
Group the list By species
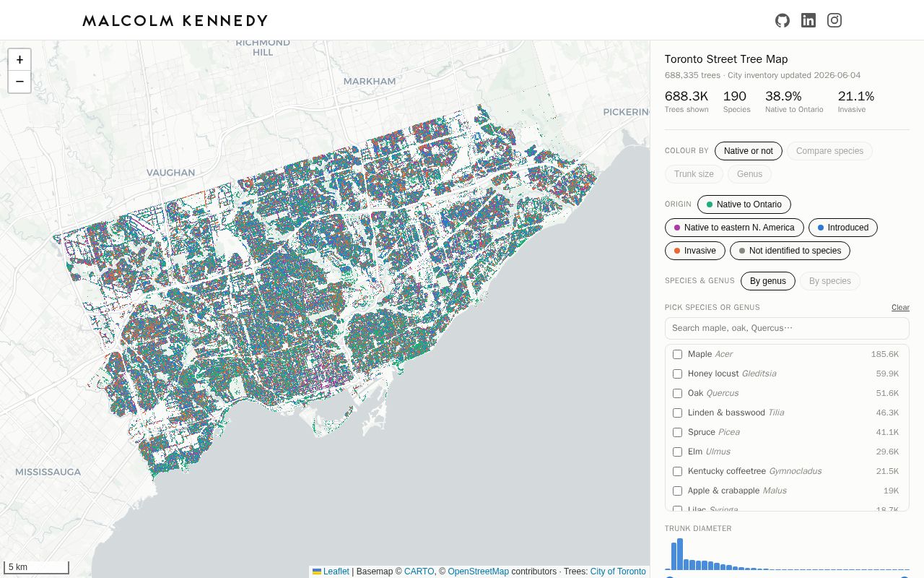[830, 281]
